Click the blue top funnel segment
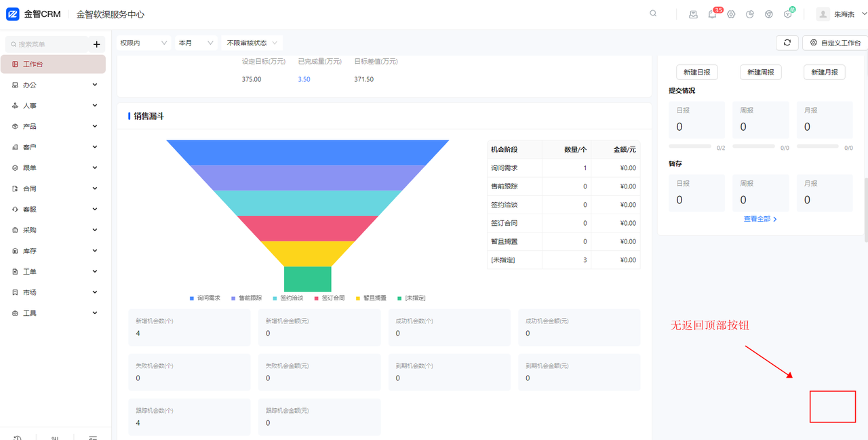The image size is (868, 440). (x=308, y=153)
